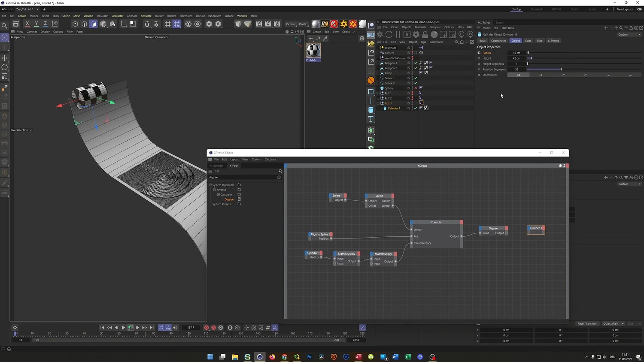This screenshot has height=362, width=644.
Task: Toggle the Z axis lock icon
Action: tap(45, 24)
